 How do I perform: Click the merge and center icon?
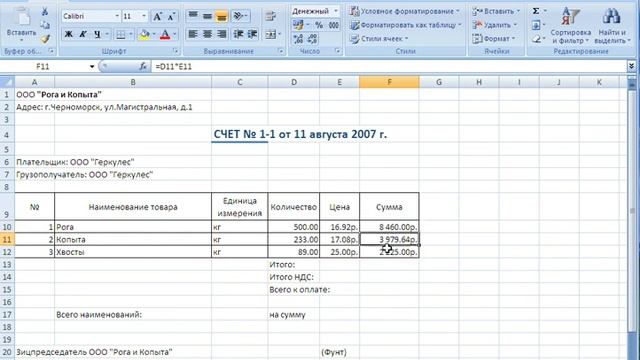pos(270,35)
